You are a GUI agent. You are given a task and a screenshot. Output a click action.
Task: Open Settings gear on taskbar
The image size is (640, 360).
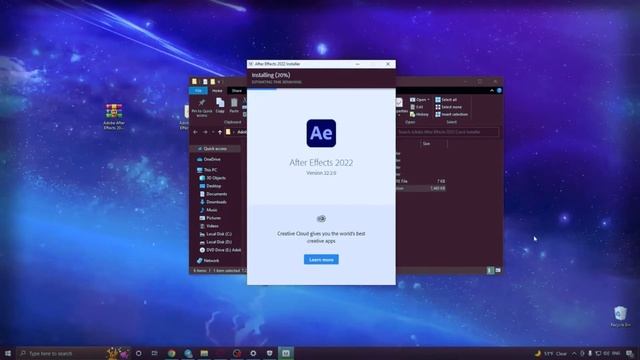(x=253, y=353)
